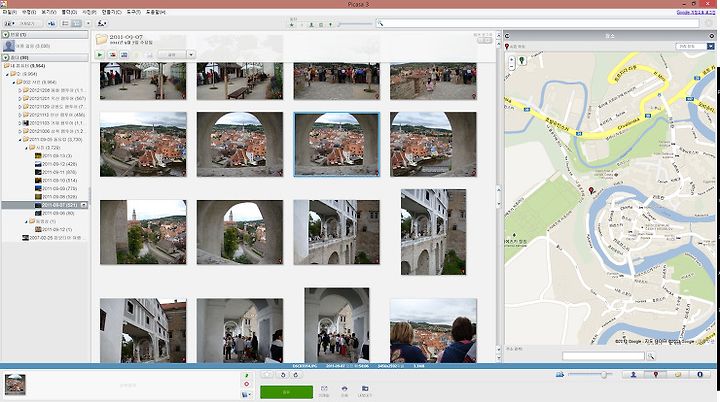Click the red location pin on the map
The height and width of the screenshot is (402, 720).
591,190
